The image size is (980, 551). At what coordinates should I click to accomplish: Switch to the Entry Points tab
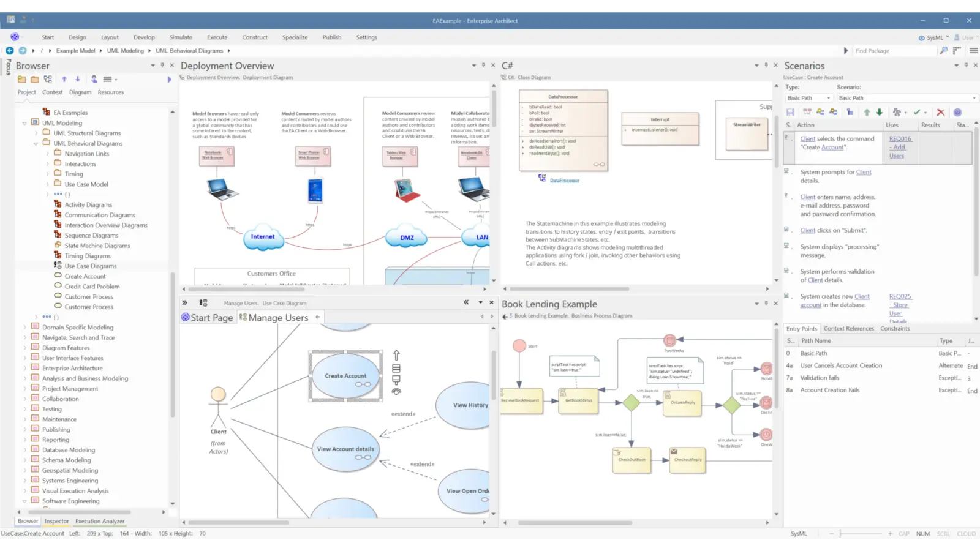click(x=801, y=328)
